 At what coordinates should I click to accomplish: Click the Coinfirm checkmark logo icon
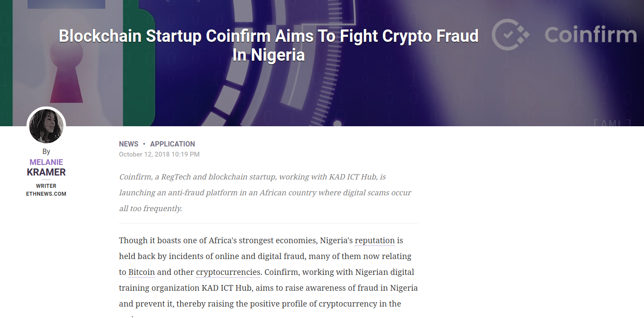(510, 34)
